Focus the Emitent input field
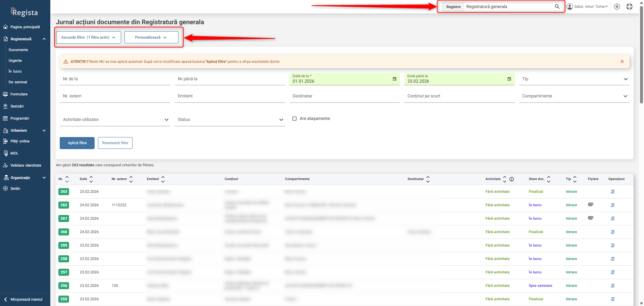This screenshot has width=644, height=306. coord(230,96)
